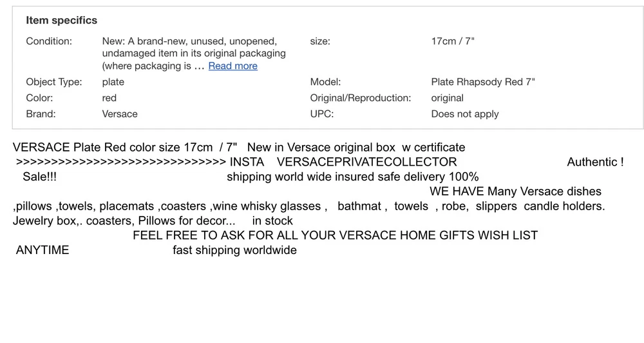Click the Does not apply UPC value
The image size is (644, 343).
[465, 114]
